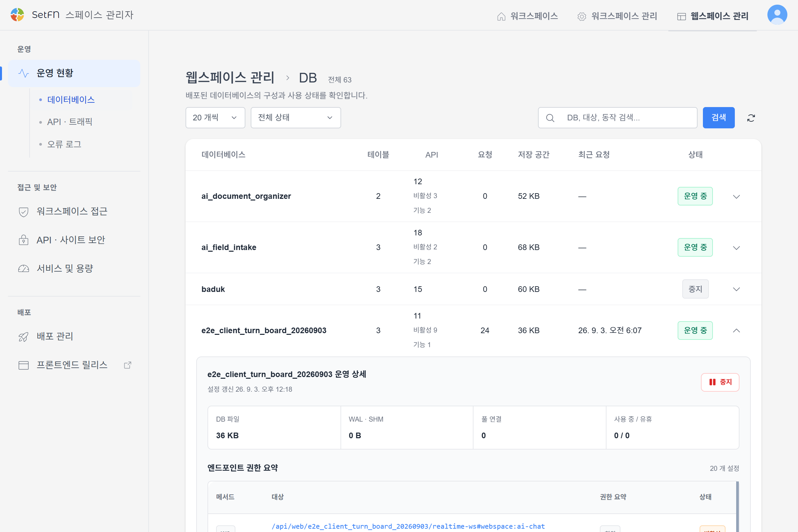Open API · 트래픽 in the sidebar
This screenshot has width=798, height=532.
(x=69, y=122)
